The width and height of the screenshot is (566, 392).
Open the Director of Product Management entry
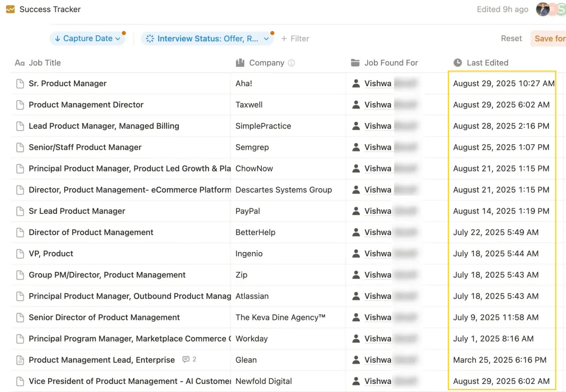(91, 233)
